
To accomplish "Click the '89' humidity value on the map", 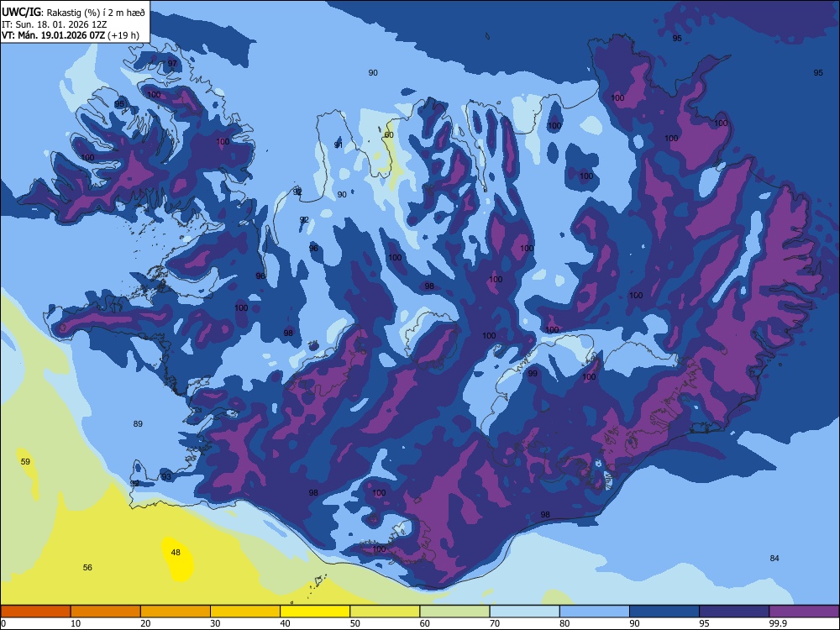I will tap(138, 423).
